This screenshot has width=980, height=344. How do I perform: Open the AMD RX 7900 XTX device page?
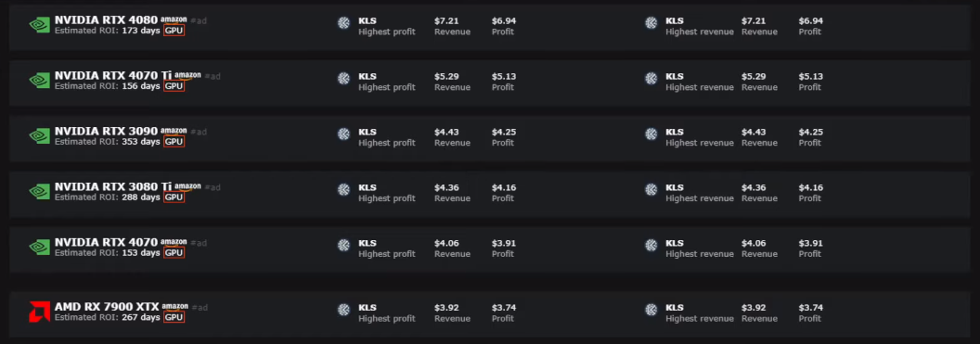tap(107, 307)
